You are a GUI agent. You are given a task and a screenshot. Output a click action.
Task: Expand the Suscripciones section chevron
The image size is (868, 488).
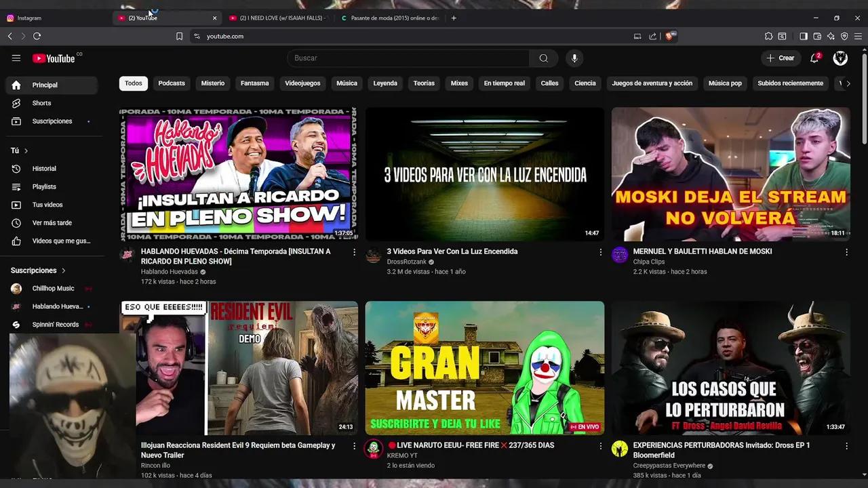[x=64, y=270]
